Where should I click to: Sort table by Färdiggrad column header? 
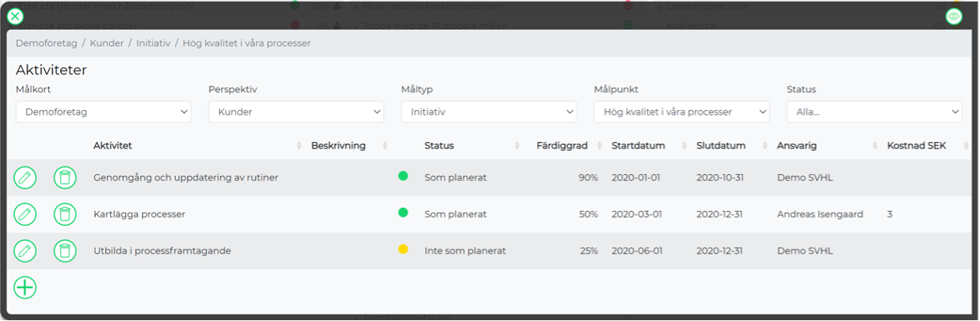pos(562,146)
